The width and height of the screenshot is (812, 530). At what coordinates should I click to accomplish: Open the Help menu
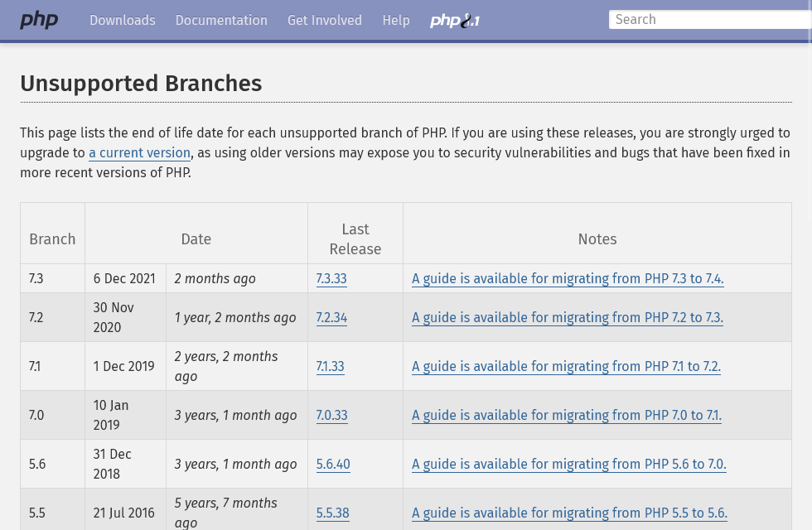[x=396, y=20]
